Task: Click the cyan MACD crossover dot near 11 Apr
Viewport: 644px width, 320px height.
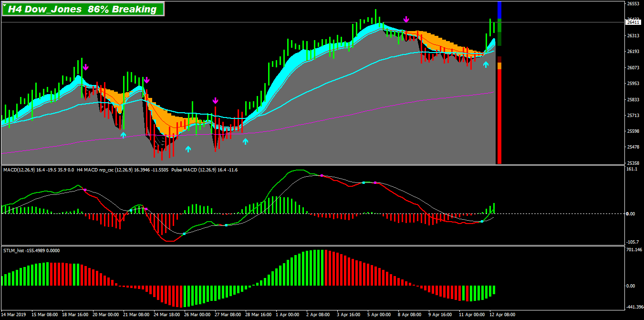Action: coord(482,221)
